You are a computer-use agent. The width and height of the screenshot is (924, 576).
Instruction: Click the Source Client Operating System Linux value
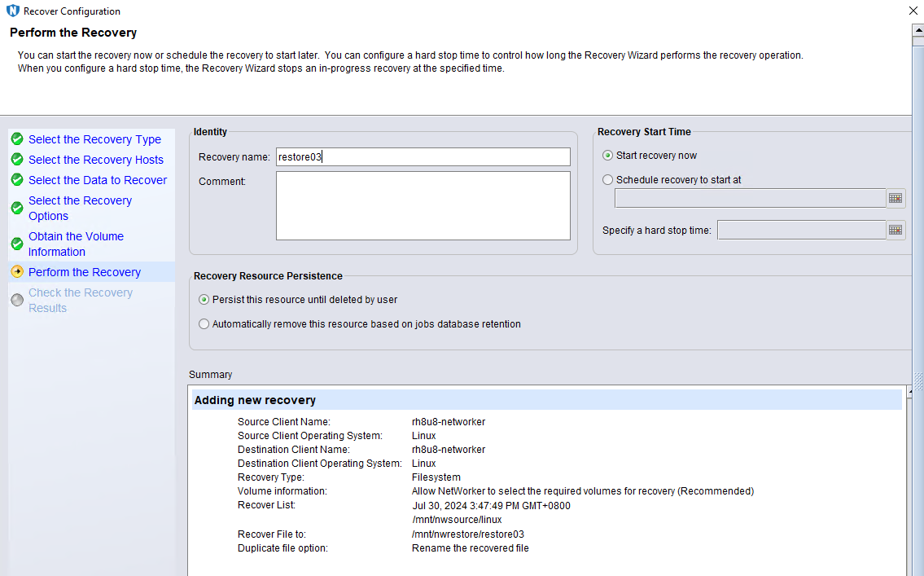coord(423,436)
